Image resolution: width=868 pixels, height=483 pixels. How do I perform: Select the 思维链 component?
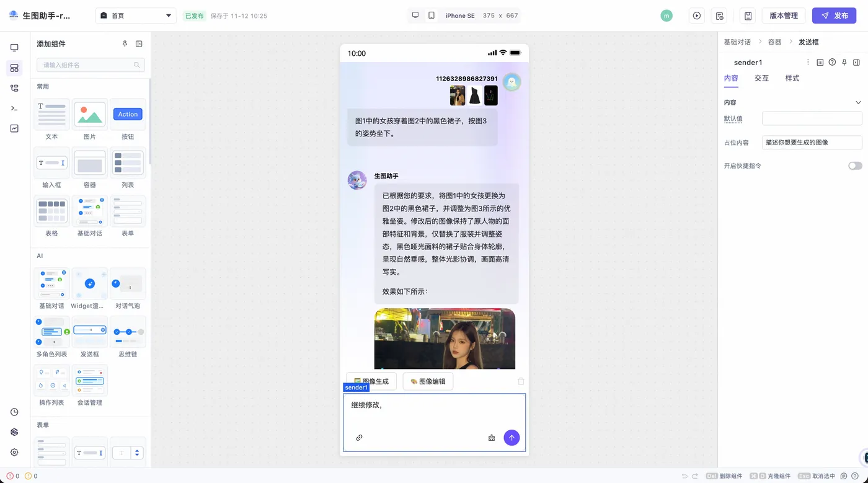pyautogui.click(x=128, y=337)
